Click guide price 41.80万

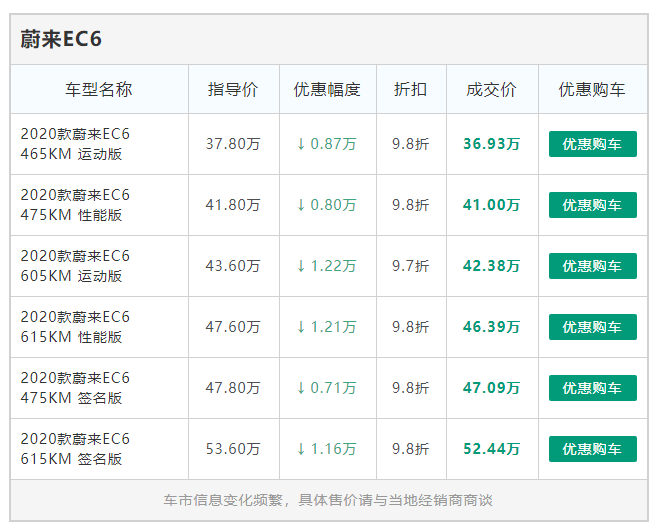click(x=233, y=205)
